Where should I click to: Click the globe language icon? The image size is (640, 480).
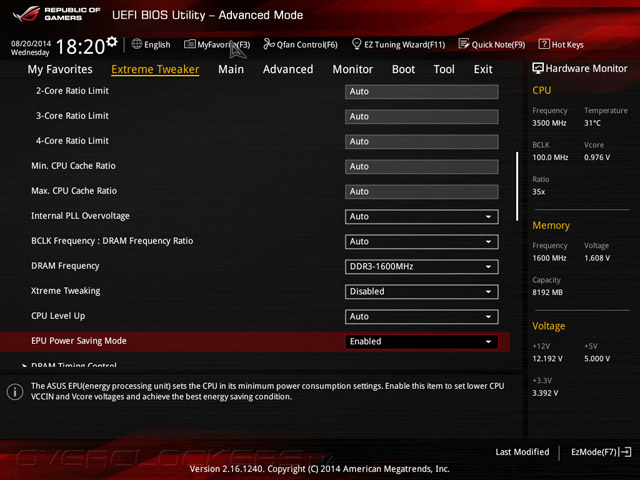pos(137,44)
